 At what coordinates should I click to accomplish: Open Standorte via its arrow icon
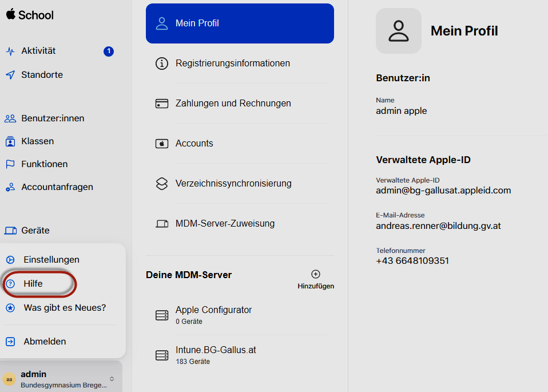point(10,75)
